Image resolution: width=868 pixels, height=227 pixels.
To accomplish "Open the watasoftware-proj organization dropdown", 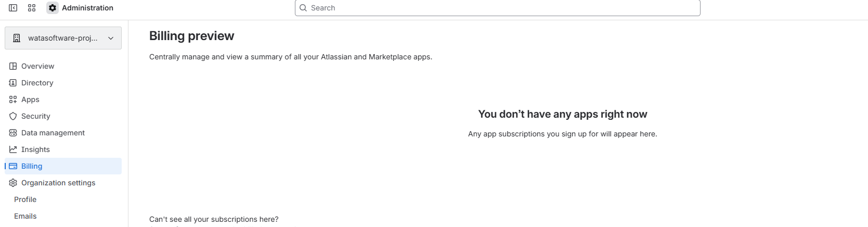I will [63, 38].
